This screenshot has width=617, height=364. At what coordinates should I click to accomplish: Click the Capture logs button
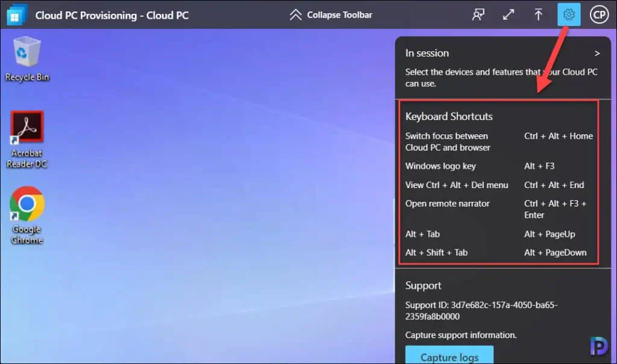(x=449, y=355)
